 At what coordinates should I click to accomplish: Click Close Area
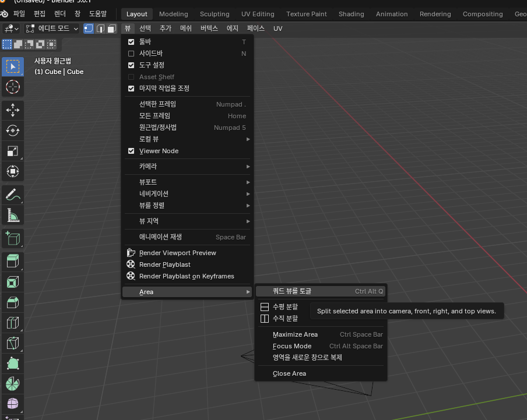pos(321,373)
